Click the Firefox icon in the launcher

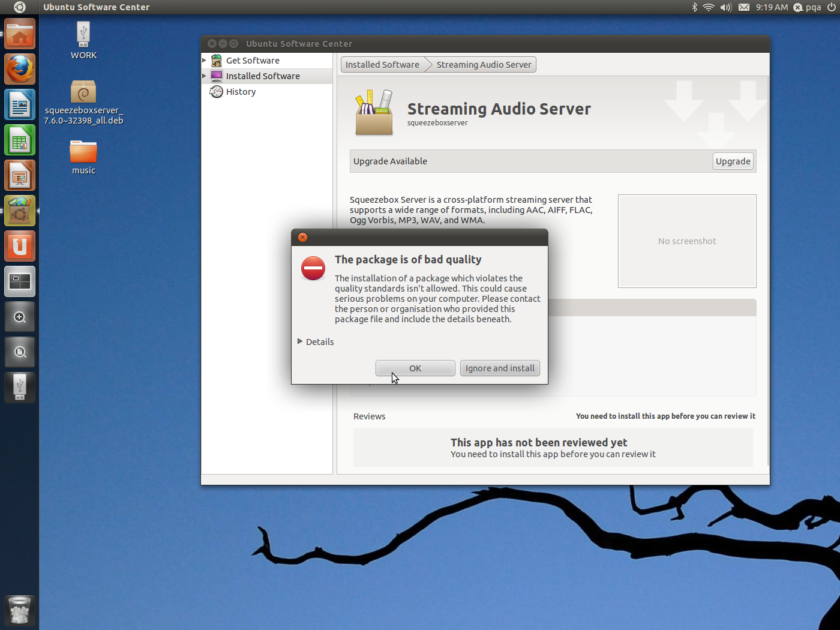[20, 70]
